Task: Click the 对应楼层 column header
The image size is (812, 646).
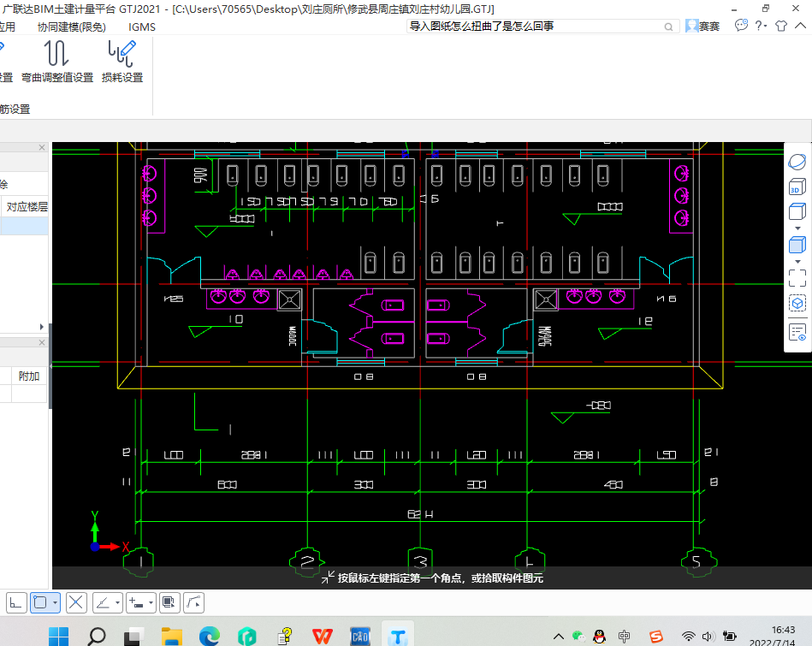Action: (x=26, y=207)
